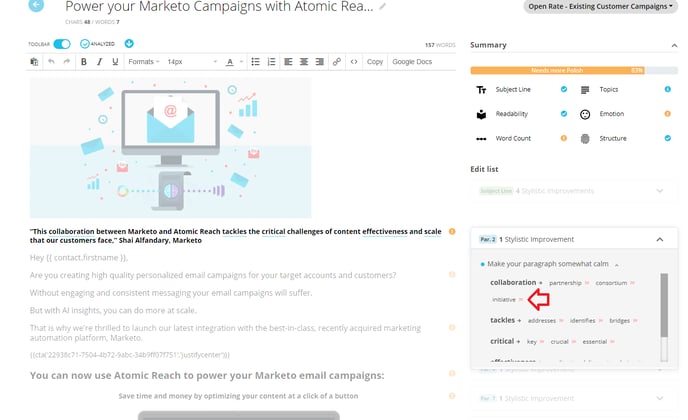Replace collaboration with partnership
This screenshot has width=688, height=420.
tap(565, 283)
